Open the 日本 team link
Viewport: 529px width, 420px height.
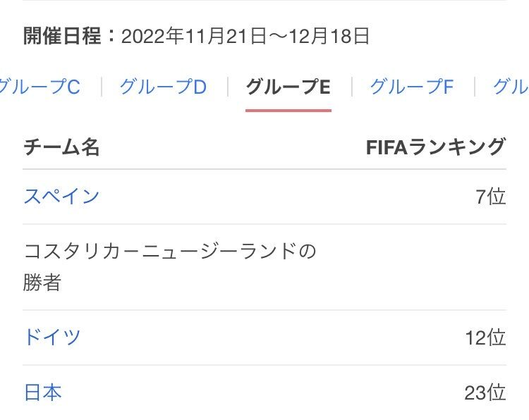(43, 393)
